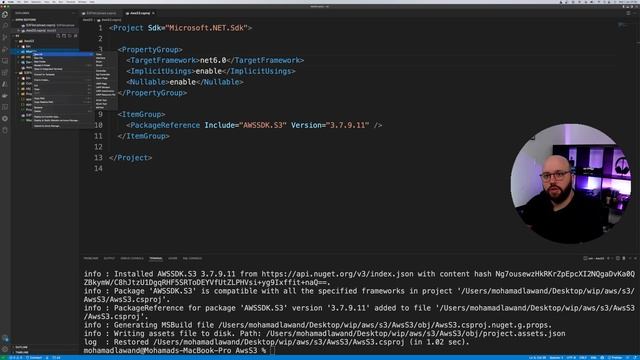The width and height of the screenshot is (640, 360).
Task: Click Prettier in status bar
Action: [615, 358]
